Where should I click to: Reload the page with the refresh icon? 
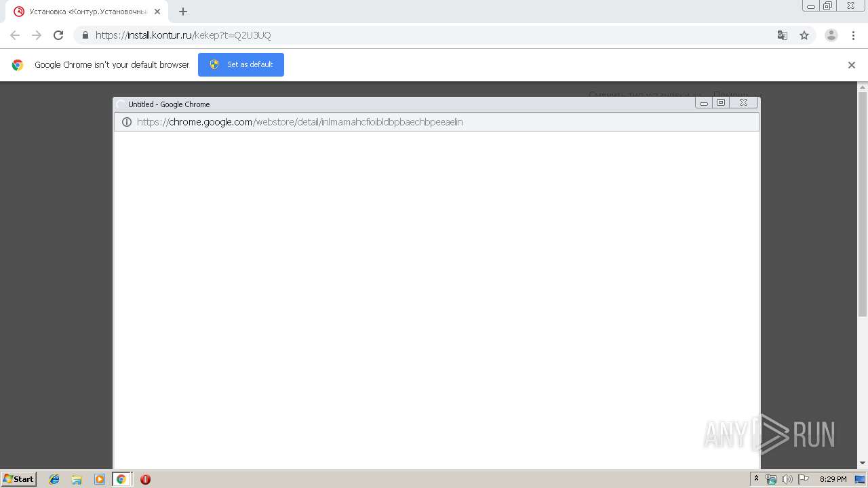tap(58, 35)
